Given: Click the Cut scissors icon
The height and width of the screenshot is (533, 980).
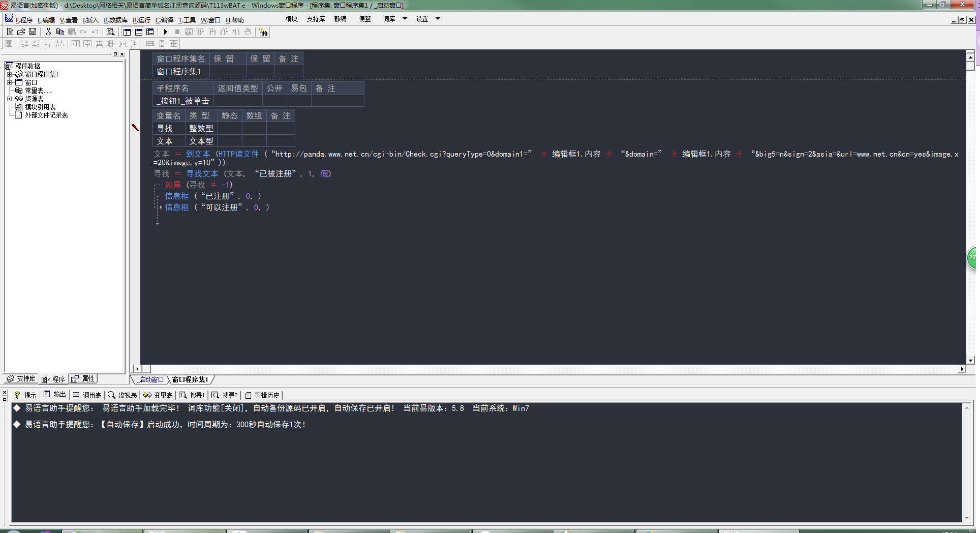Looking at the screenshot, I should [48, 32].
